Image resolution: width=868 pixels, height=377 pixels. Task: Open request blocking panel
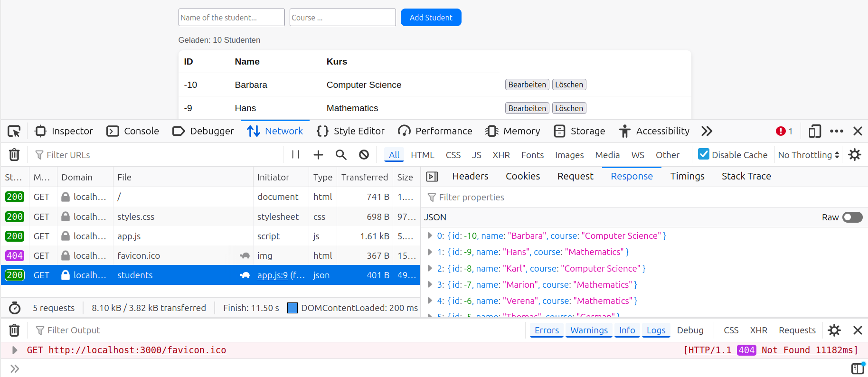click(x=364, y=155)
